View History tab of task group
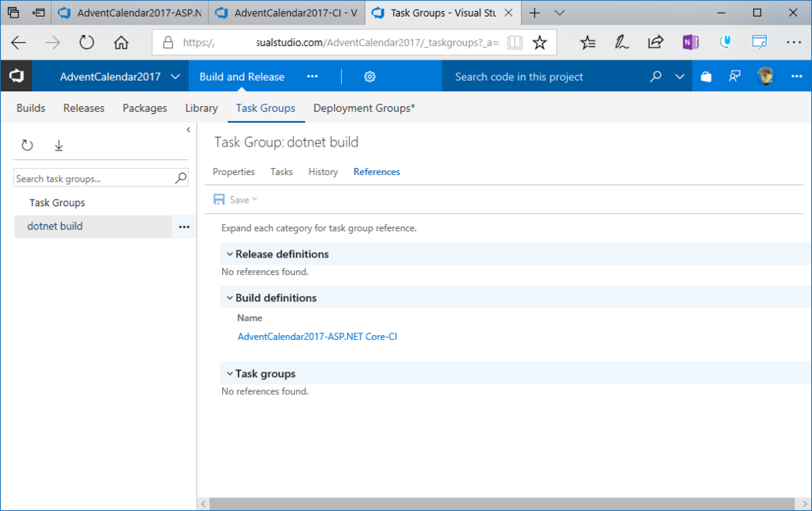 (324, 172)
